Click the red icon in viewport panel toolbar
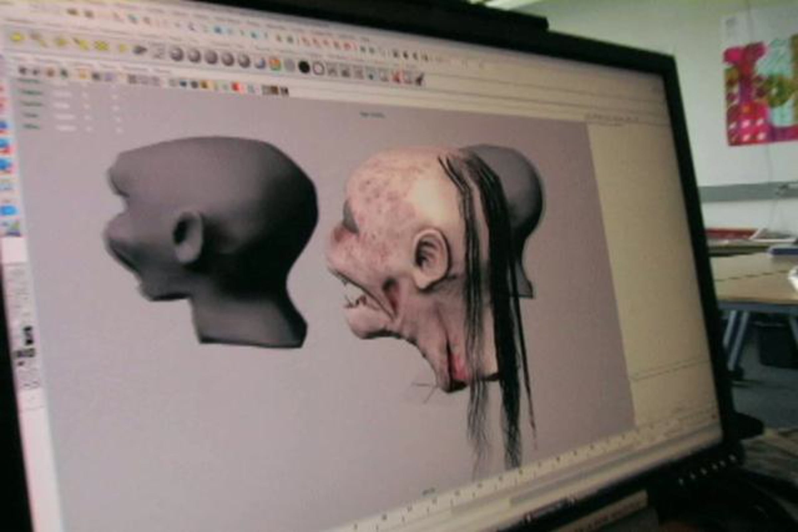 click(237, 87)
